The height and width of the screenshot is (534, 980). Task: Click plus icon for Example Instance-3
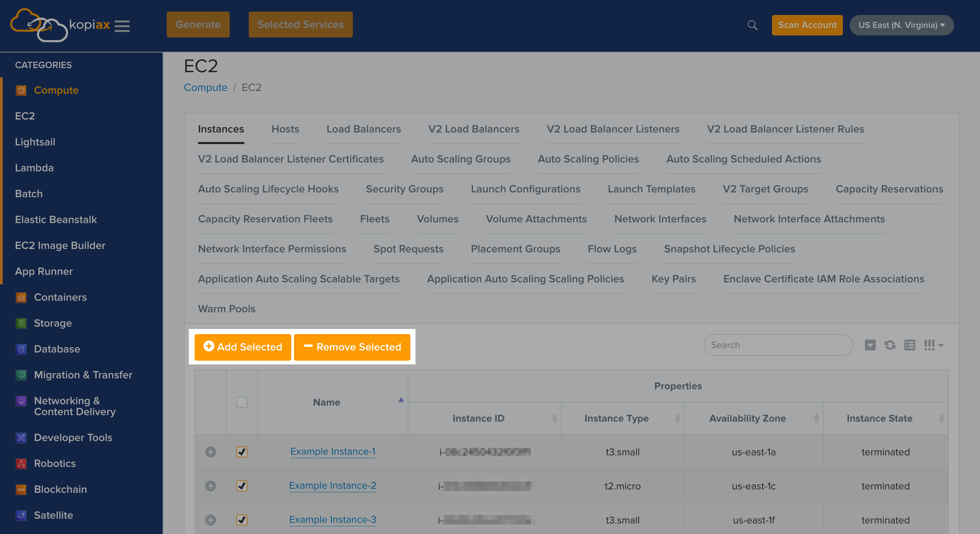coord(210,520)
